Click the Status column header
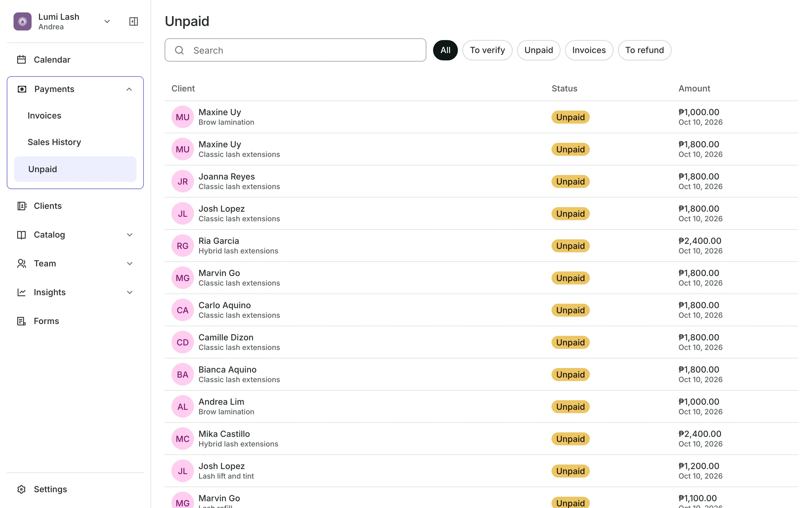Viewport: 812px width, 508px height. 564,88
